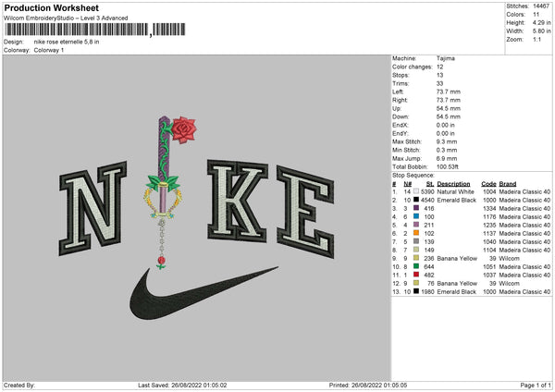
Task: Select the letter E in the design preview
Action: 305,211
